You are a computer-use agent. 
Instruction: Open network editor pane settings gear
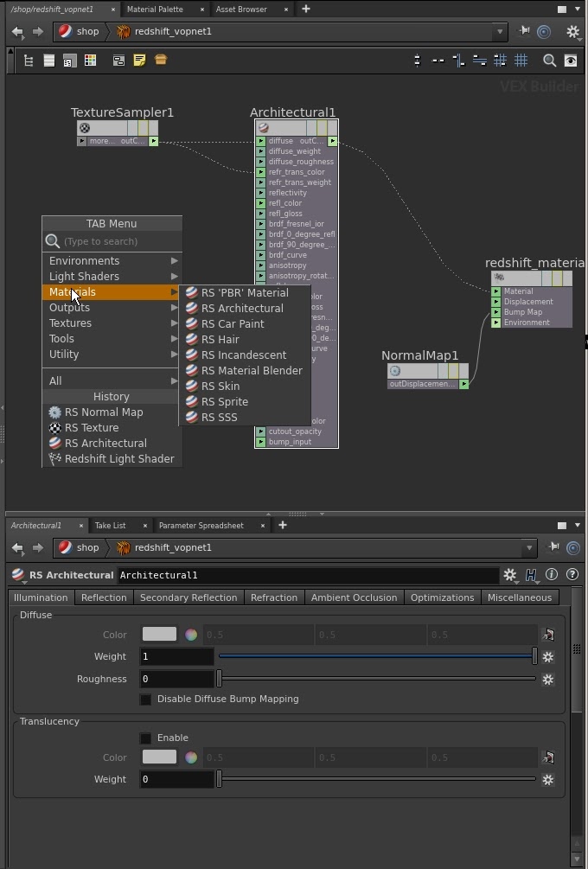[572, 32]
